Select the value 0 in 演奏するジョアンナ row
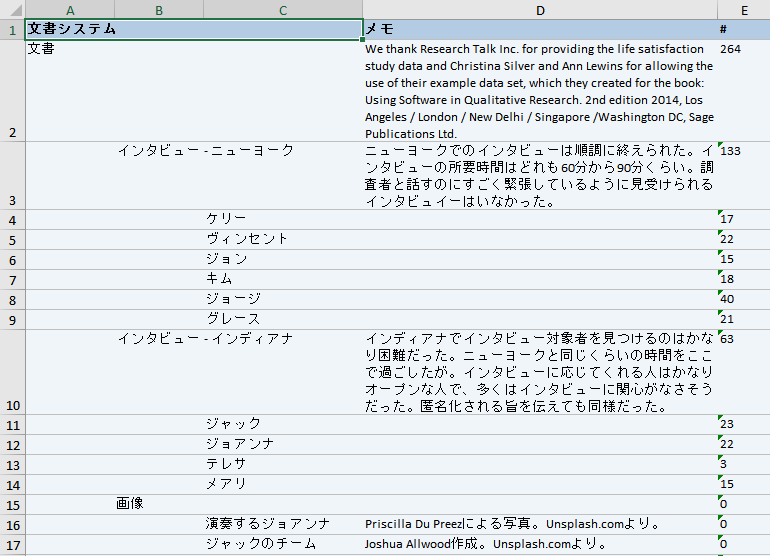This screenshot has height=556, width=770. tap(744, 525)
